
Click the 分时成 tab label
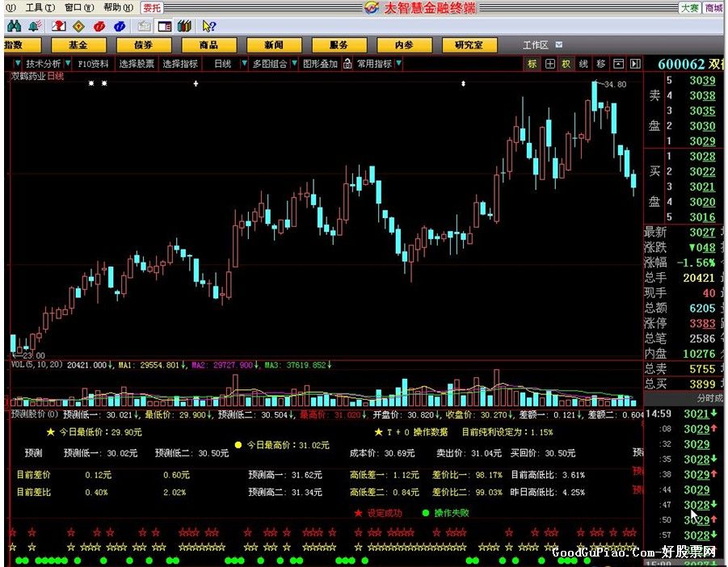[709, 398]
